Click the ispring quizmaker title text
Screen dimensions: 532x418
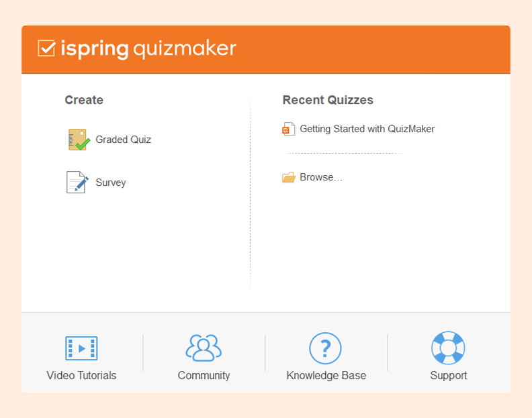(148, 48)
